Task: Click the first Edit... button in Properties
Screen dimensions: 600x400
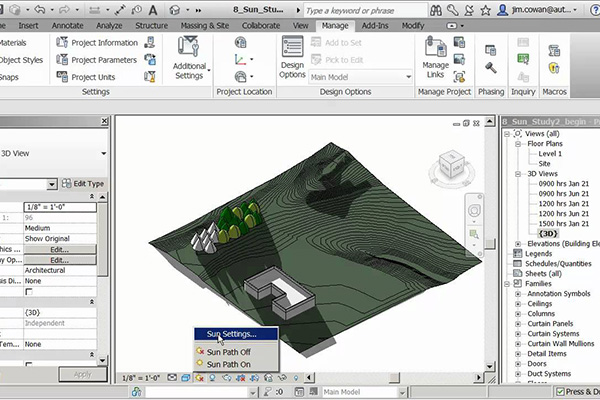Action: [x=60, y=249]
